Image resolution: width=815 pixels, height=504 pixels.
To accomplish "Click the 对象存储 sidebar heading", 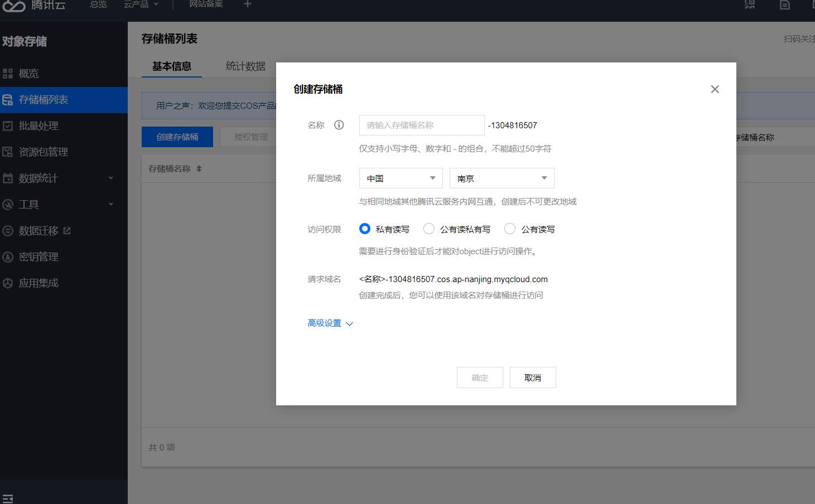I will (25, 41).
